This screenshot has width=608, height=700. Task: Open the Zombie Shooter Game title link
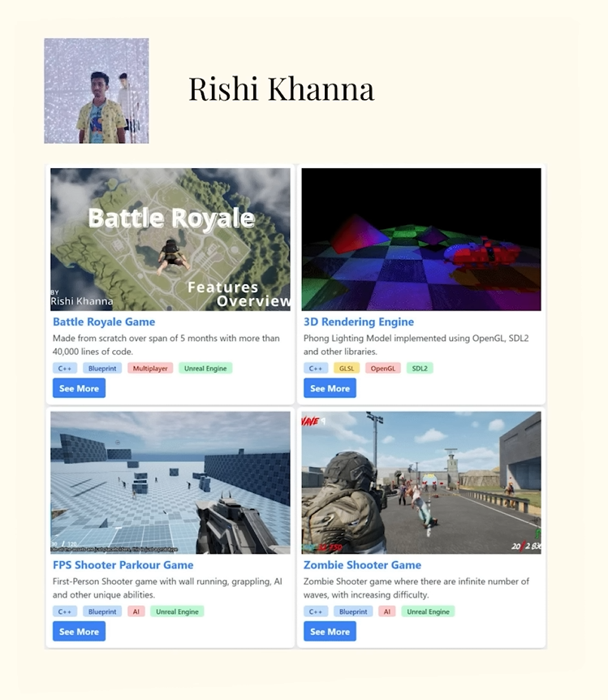coord(362,565)
